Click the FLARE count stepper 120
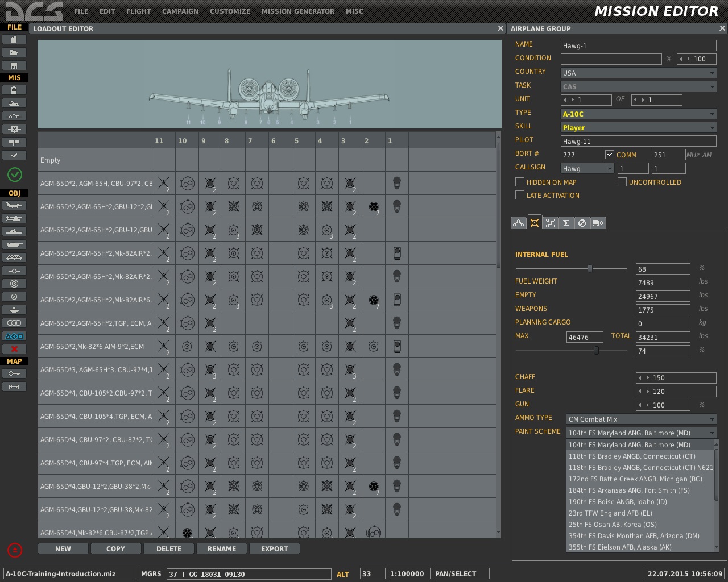 coord(676,392)
